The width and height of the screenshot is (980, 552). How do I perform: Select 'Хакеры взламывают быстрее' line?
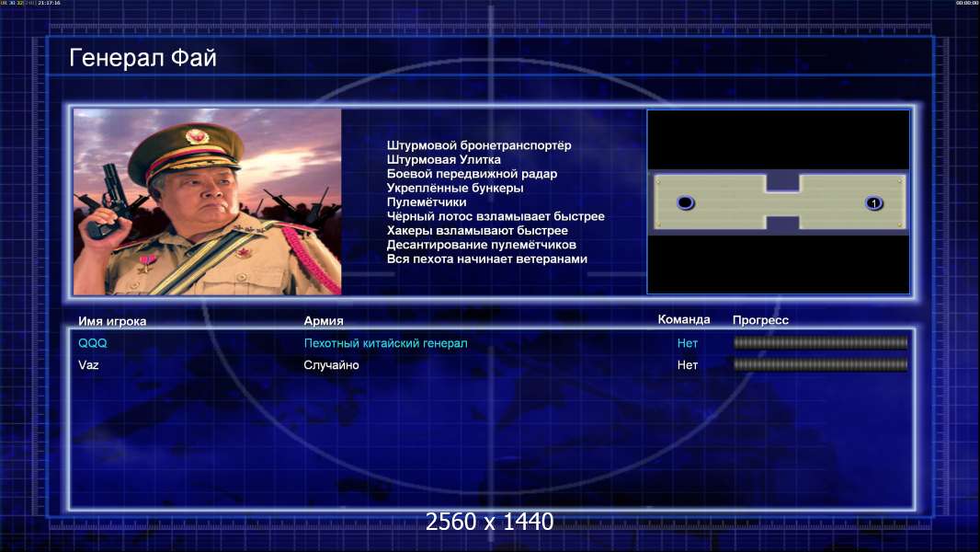coord(477,231)
